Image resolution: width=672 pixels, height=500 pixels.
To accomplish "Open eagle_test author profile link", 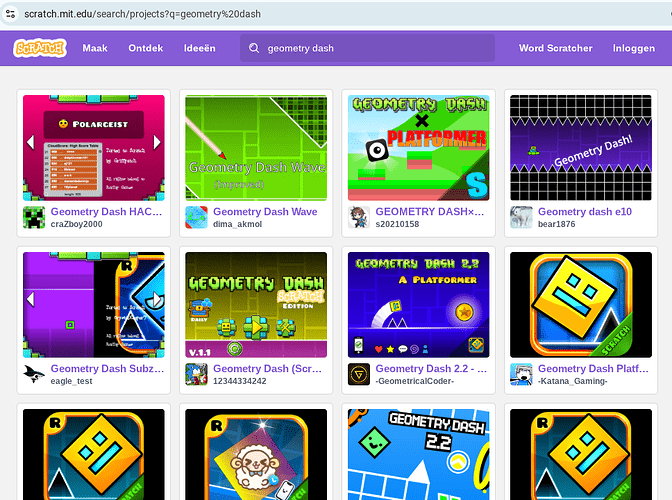I will 71,381.
